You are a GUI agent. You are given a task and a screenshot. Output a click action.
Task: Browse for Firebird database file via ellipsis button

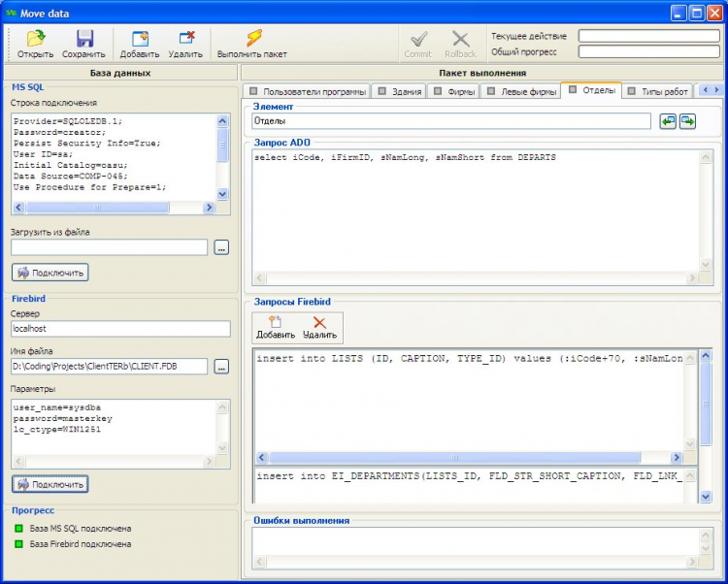pos(221,367)
